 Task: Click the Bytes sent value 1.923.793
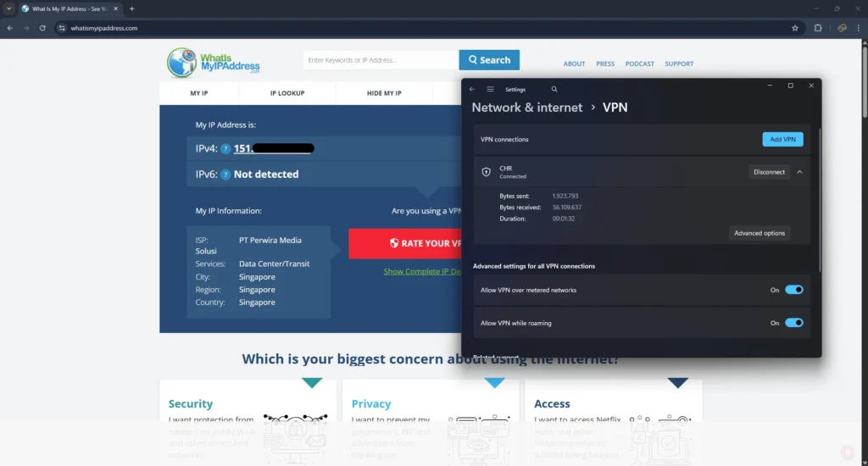565,196
